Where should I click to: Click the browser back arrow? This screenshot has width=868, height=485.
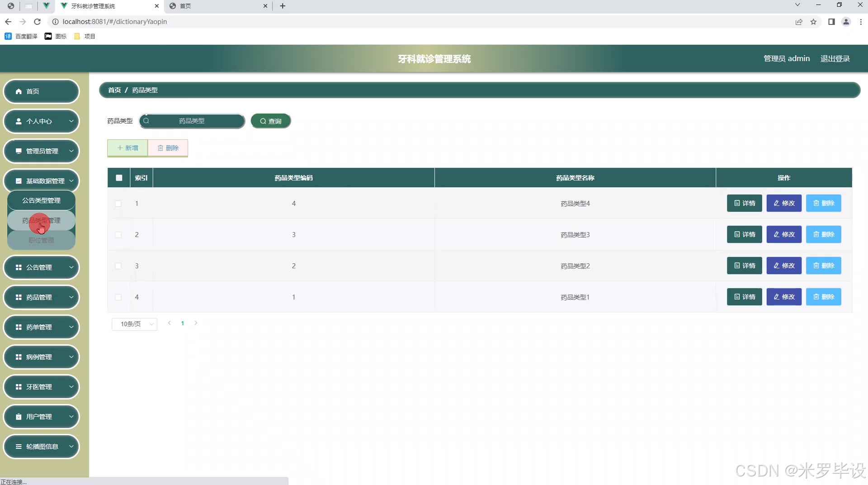[8, 22]
